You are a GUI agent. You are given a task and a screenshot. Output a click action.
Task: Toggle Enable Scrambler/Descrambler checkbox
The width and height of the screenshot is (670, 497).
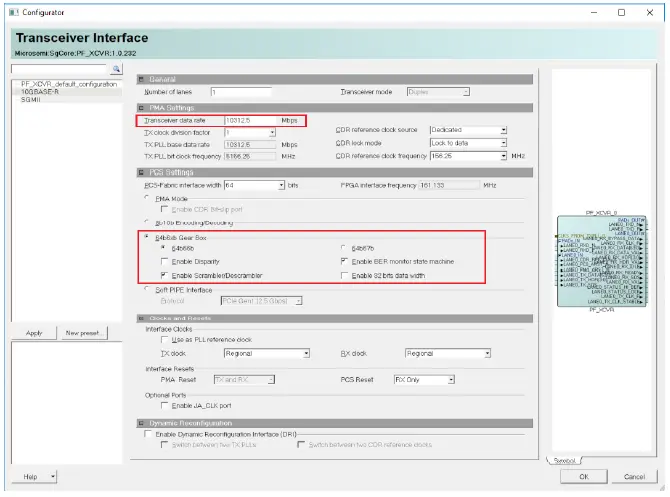(164, 275)
